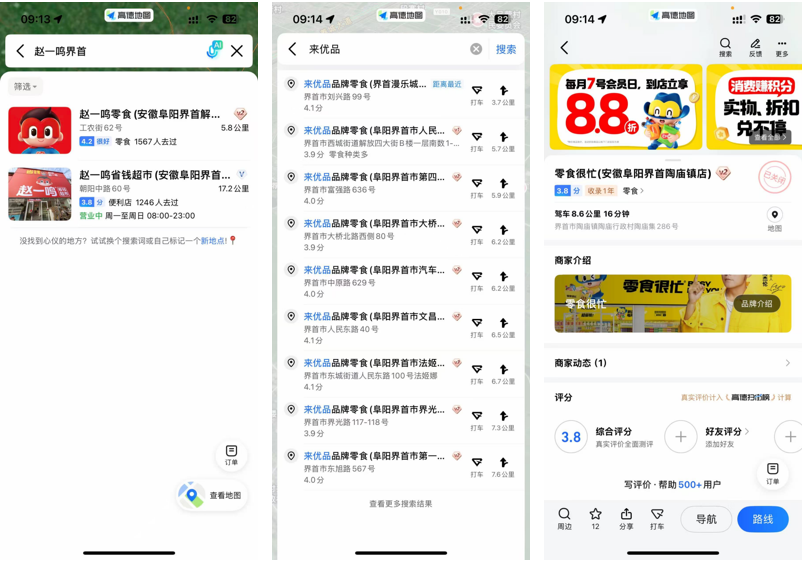The image size is (809, 561).
Task: Tap back arrow beside 赵一鸣界首 search
Action: click(20, 51)
